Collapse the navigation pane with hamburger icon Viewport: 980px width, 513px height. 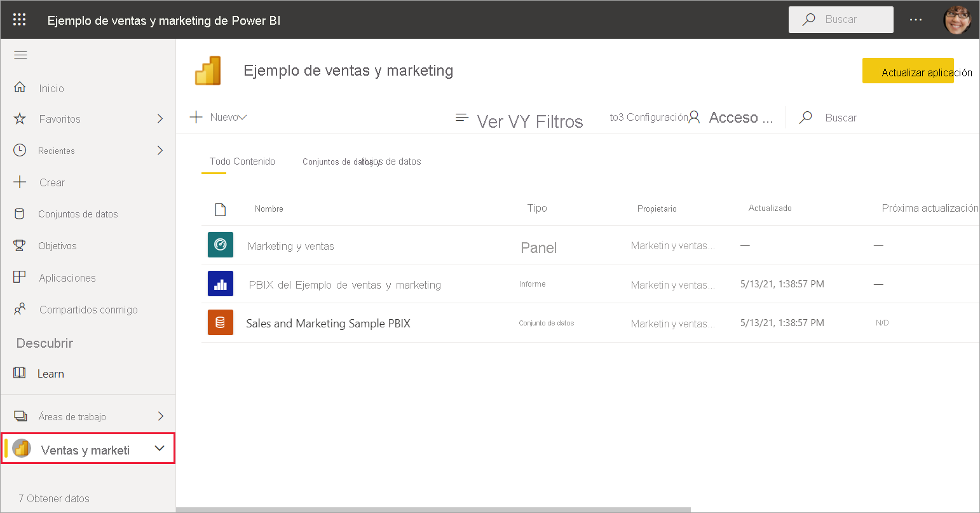pyautogui.click(x=20, y=55)
